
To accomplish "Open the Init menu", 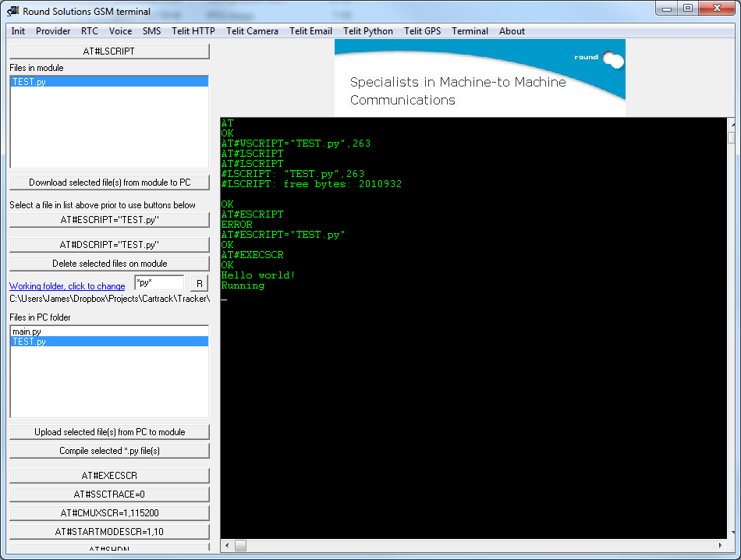I will tap(18, 31).
